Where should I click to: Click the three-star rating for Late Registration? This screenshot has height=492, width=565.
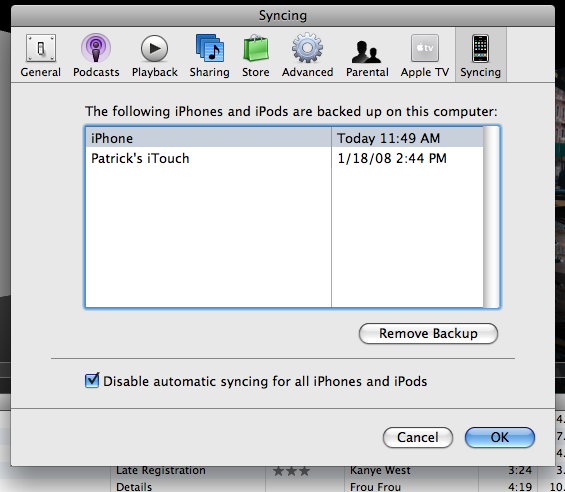click(291, 471)
